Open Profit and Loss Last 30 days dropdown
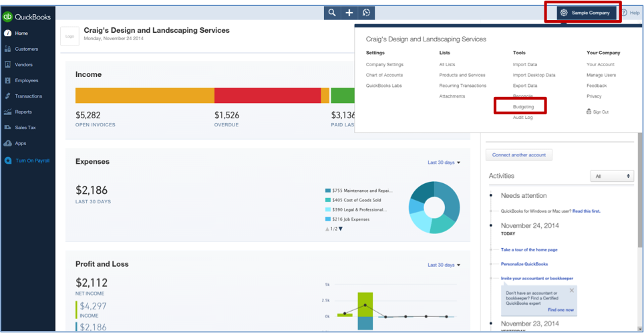The image size is (644, 333). tap(444, 265)
